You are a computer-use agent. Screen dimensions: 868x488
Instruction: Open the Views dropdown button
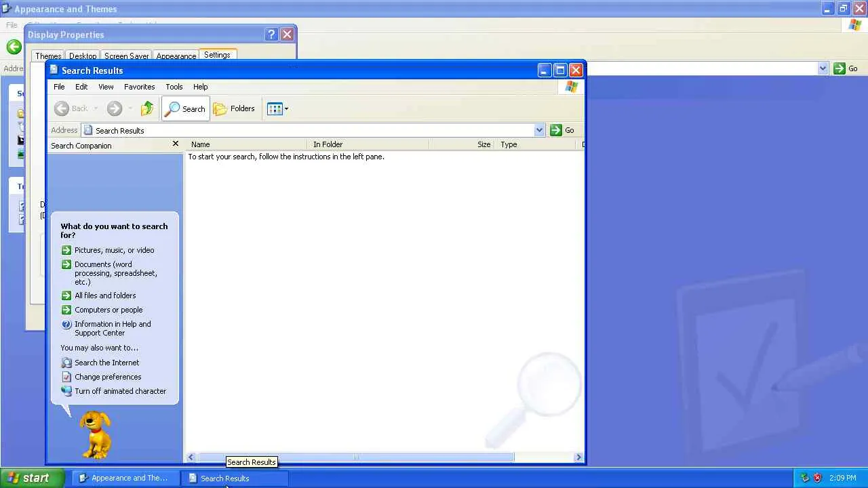tap(277, 108)
